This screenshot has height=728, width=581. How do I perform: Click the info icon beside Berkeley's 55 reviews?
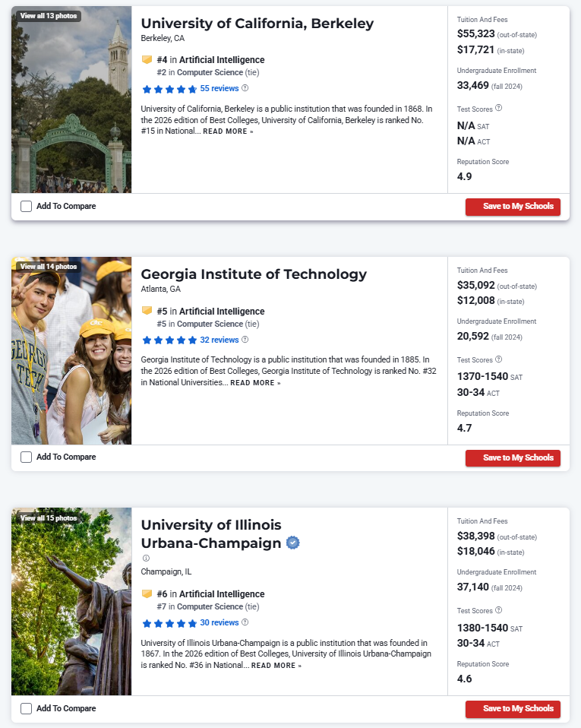tap(245, 88)
